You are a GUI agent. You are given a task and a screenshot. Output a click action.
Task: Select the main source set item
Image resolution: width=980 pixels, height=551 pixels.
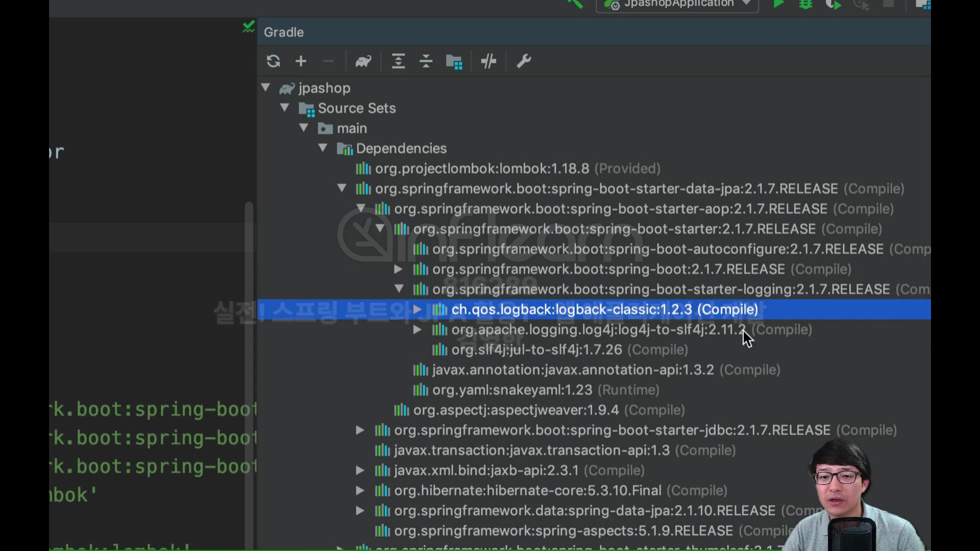click(352, 128)
